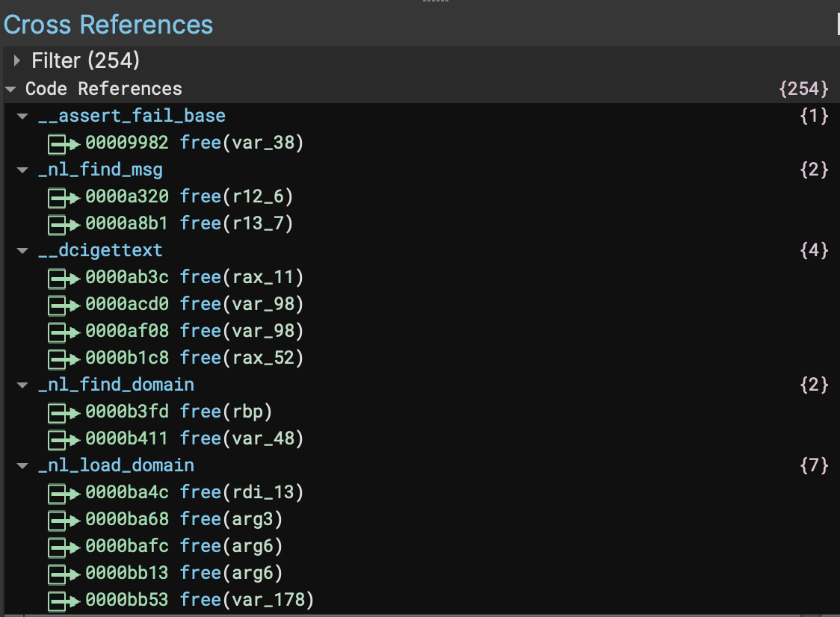Image resolution: width=840 pixels, height=617 pixels.
Task: Collapse the __dcigettext function group
Action: click(x=23, y=250)
